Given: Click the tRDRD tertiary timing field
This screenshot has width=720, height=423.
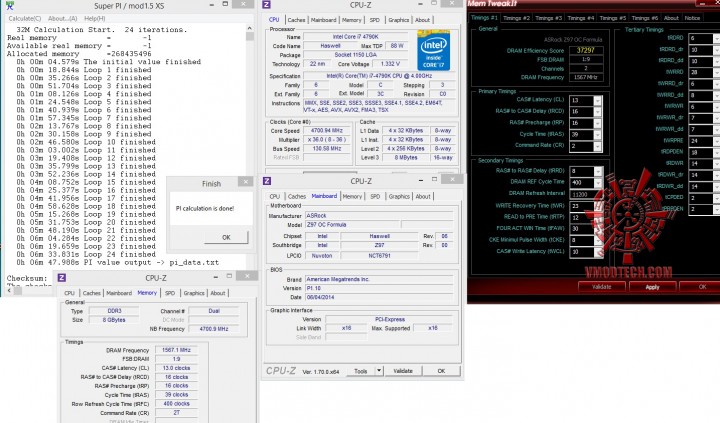Looking at the screenshot, I should (x=704, y=38).
